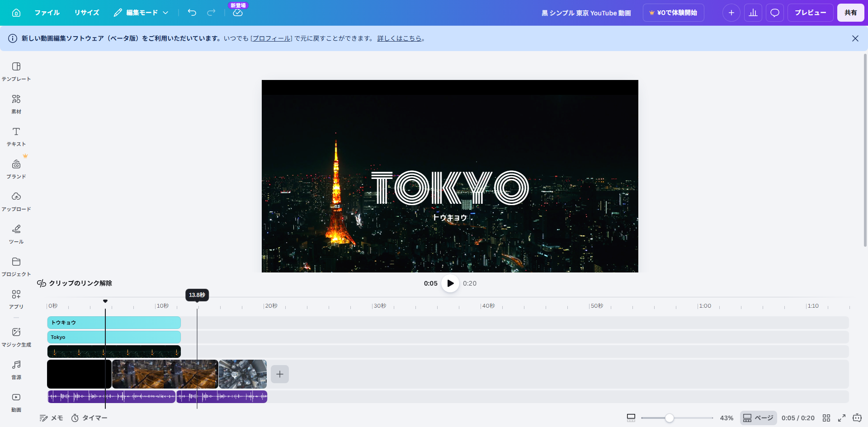Select the second purple audio track clip
This screenshot has height=427, width=868.
click(x=222, y=397)
